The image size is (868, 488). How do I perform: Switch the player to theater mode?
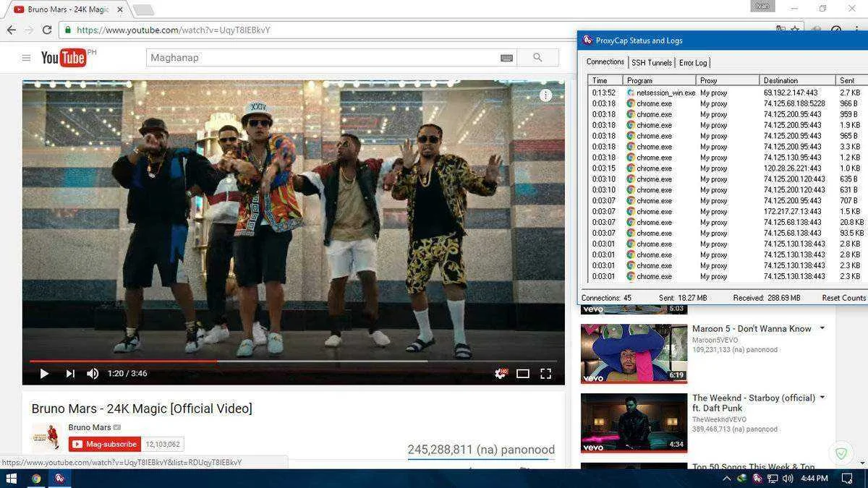coord(523,374)
